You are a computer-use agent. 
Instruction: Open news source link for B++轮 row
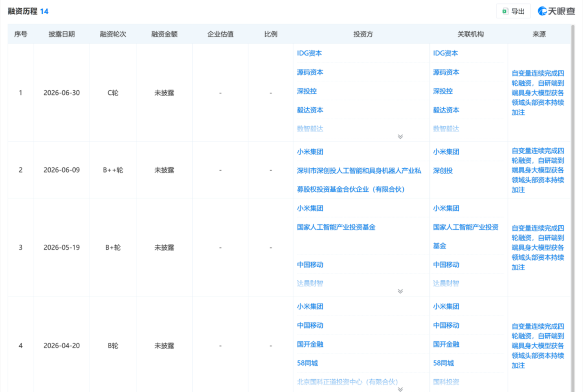click(x=538, y=170)
